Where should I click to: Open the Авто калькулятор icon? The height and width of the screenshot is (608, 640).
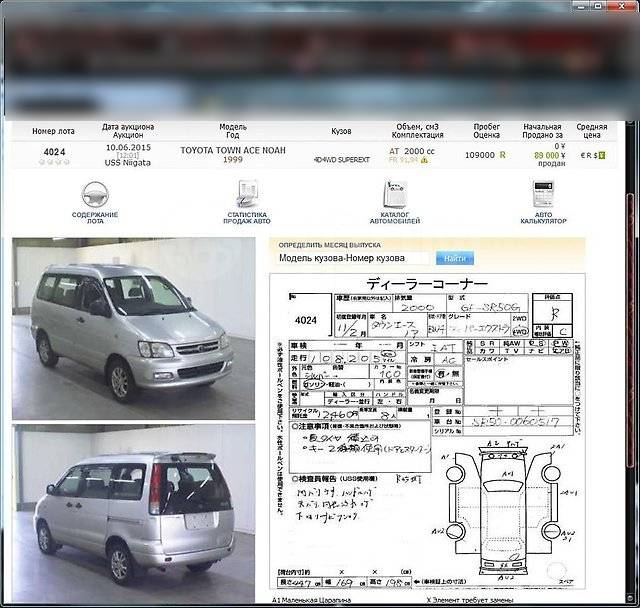coord(543,194)
